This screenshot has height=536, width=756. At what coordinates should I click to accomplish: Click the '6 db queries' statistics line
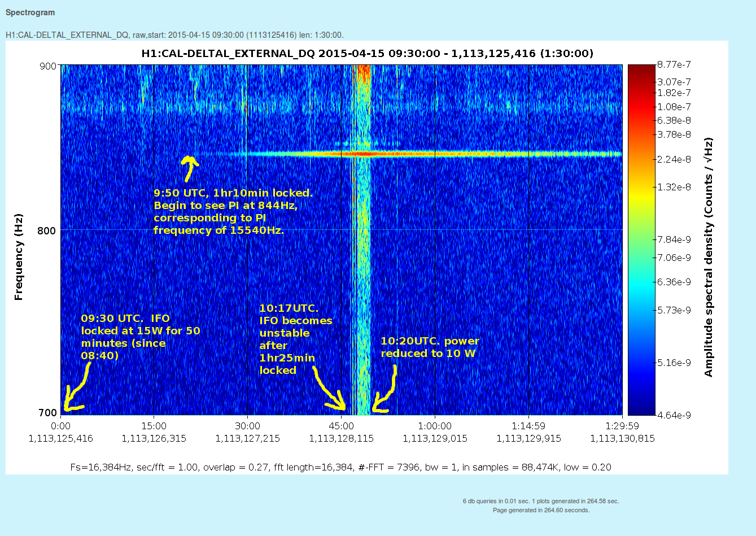click(x=541, y=501)
